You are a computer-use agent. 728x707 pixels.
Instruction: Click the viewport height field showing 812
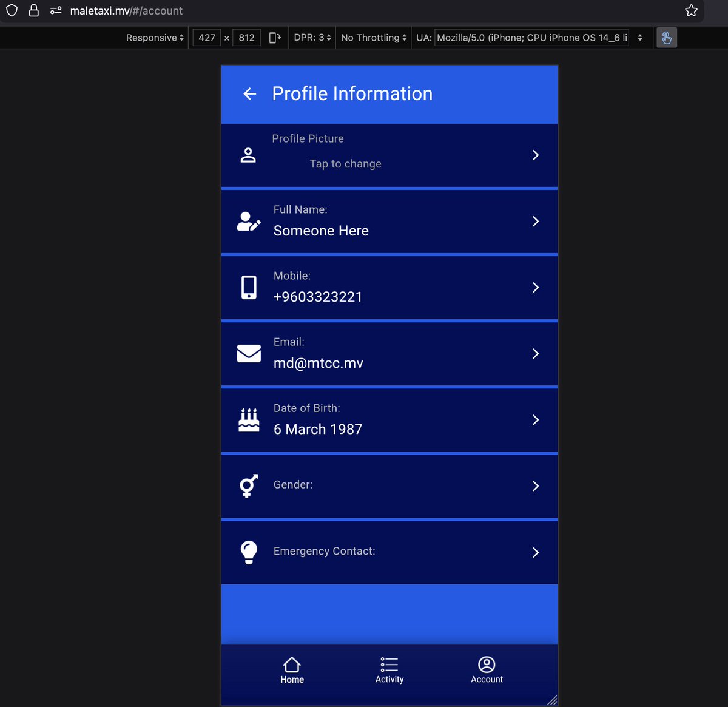click(x=246, y=38)
